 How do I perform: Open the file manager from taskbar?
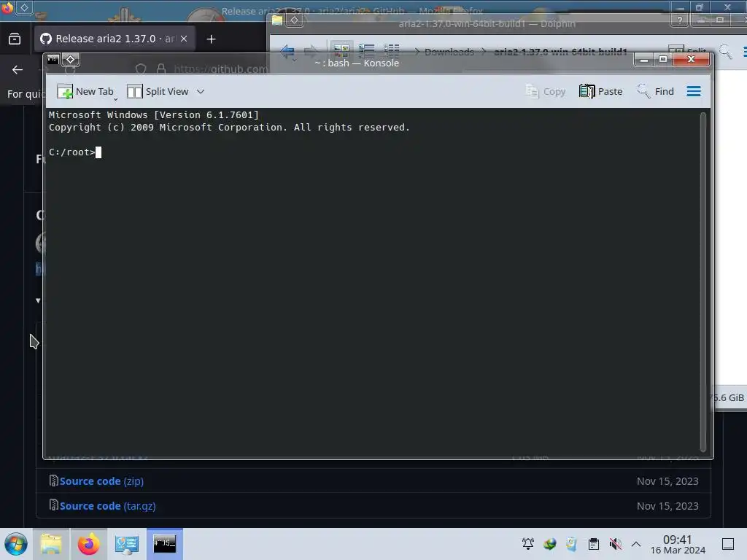point(51,544)
